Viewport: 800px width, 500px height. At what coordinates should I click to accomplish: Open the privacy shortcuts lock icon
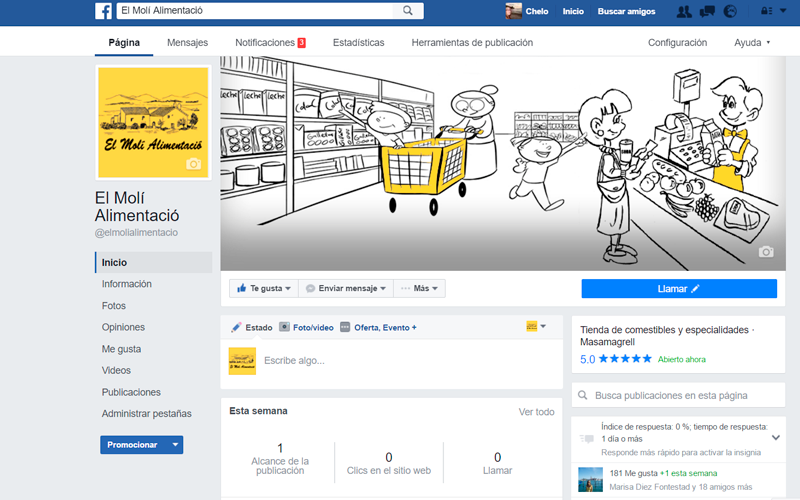tap(766, 11)
